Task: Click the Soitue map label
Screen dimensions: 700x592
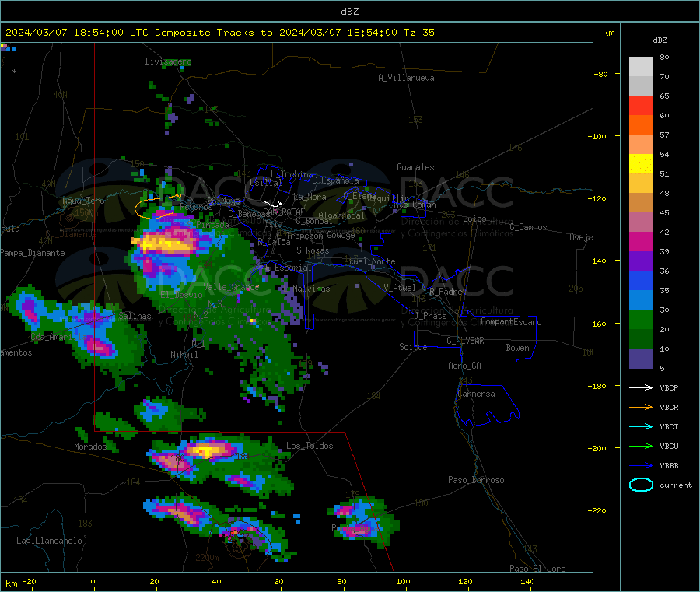Action: click(414, 347)
